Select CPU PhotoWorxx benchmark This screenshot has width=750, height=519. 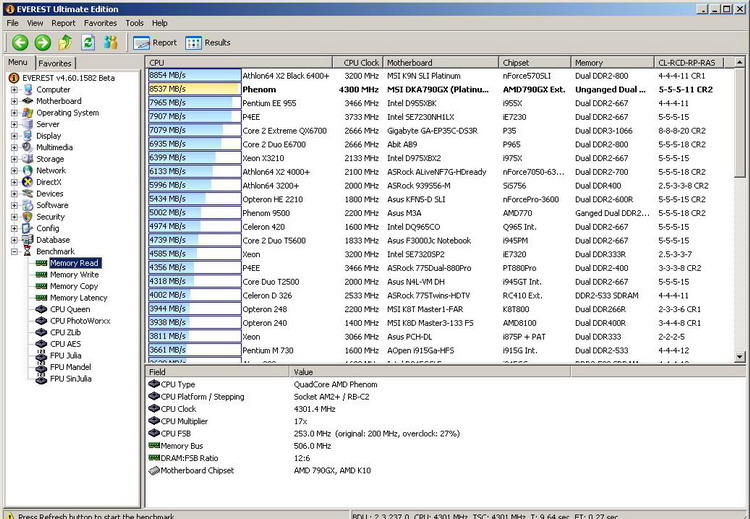click(80, 320)
